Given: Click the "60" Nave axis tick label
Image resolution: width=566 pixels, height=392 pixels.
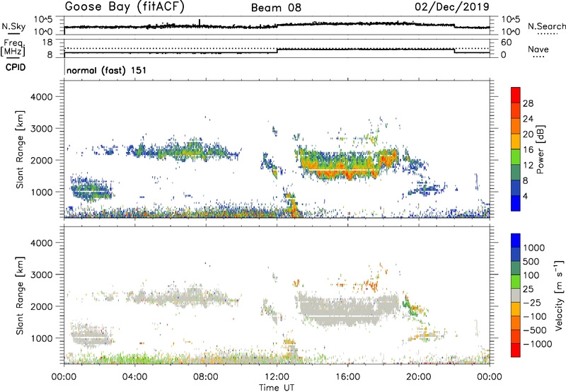Looking at the screenshot, I should [x=506, y=42].
